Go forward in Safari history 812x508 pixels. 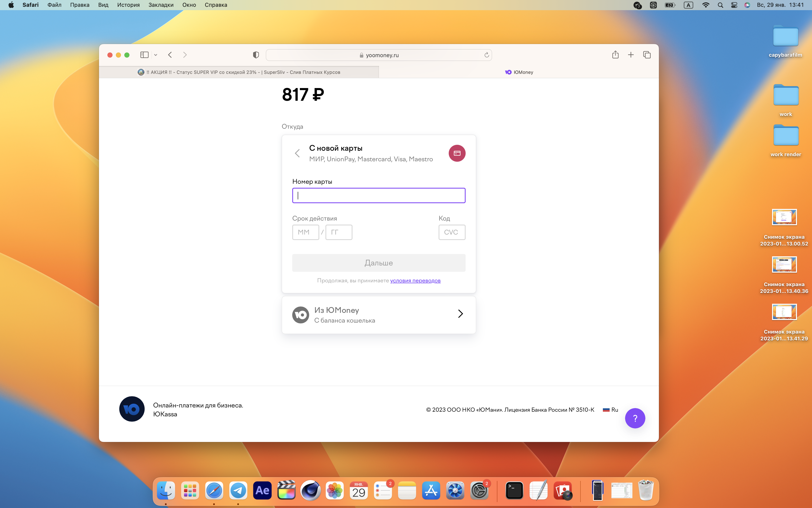pyautogui.click(x=185, y=55)
